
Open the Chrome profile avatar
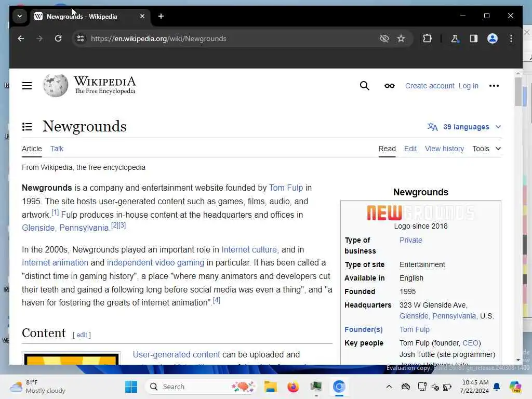493,38
